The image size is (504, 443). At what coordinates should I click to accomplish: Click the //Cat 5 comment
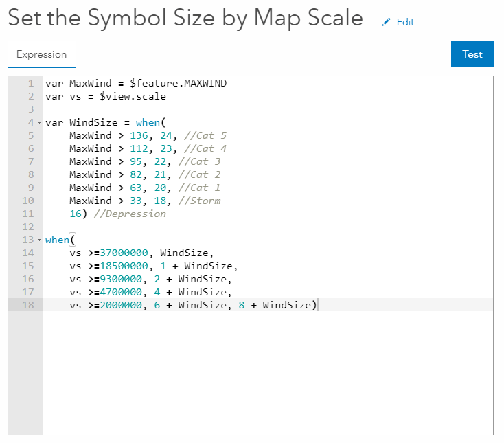point(205,136)
